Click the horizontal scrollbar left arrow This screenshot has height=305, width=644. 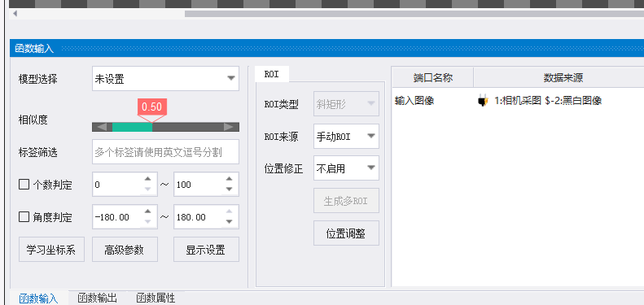point(15,14)
